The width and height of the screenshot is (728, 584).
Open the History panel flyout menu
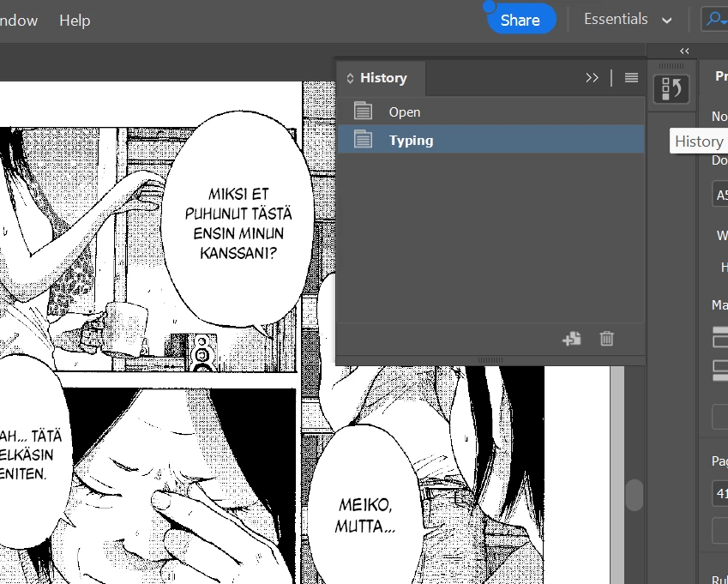(631, 77)
